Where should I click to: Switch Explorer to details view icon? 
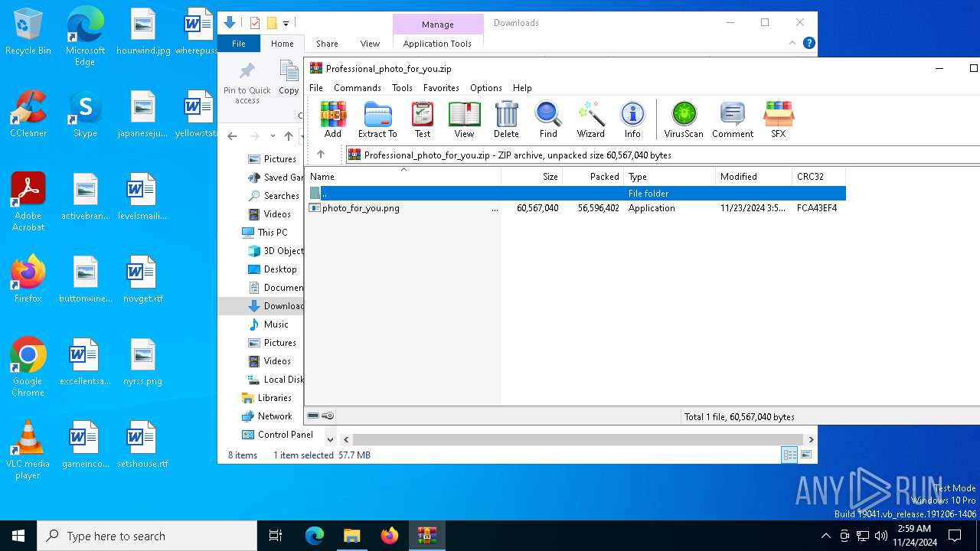coord(789,455)
